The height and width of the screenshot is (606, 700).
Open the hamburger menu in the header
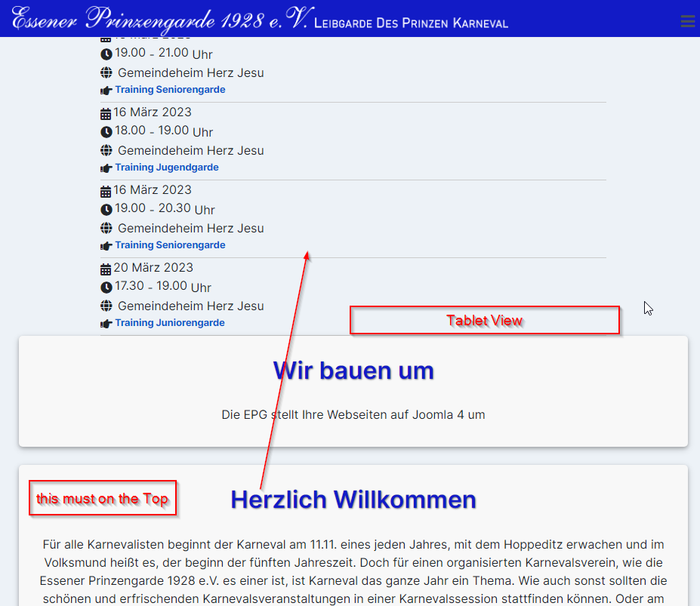[687, 21]
